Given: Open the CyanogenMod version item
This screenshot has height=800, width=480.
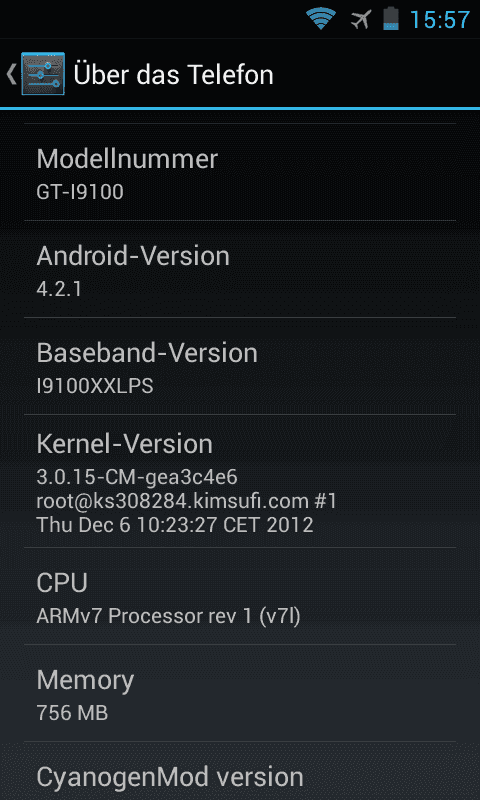Looking at the screenshot, I should [x=240, y=771].
